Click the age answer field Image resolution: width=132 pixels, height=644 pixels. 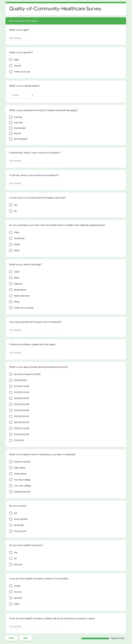pyautogui.click(x=19, y=38)
